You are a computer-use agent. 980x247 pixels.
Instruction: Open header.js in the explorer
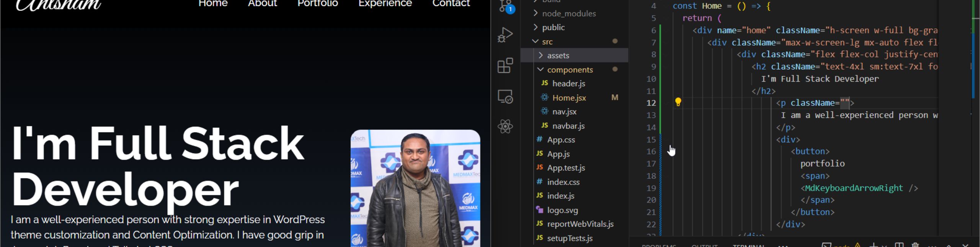(x=568, y=83)
